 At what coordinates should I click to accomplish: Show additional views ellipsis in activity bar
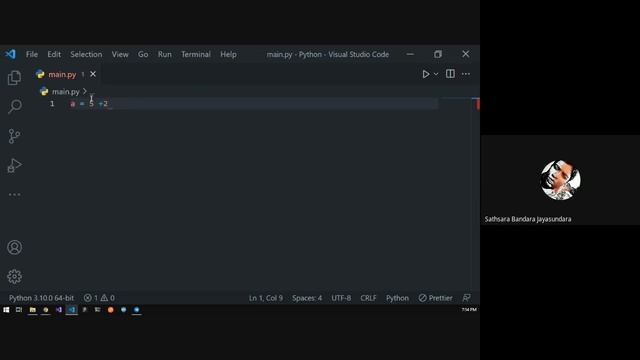[14, 195]
